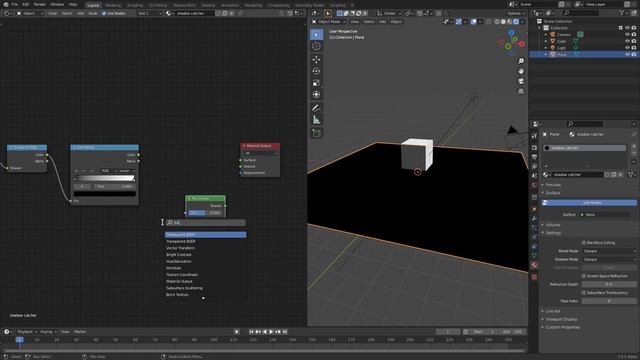This screenshot has height=360, width=640.
Task: Expand the Preview panel
Action: click(x=552, y=185)
